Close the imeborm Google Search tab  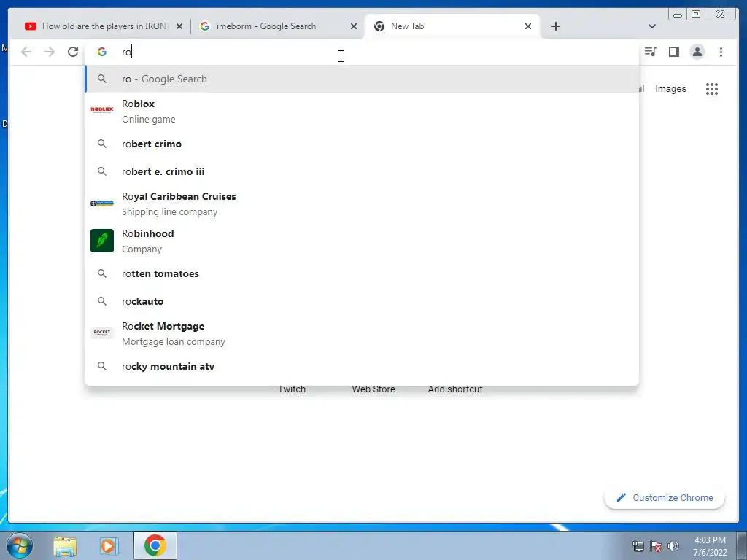tap(354, 26)
